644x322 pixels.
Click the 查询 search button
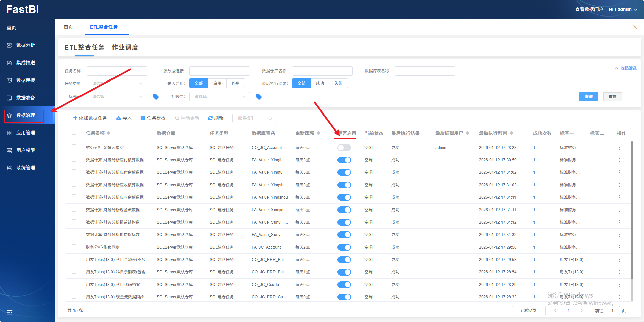[x=588, y=97]
